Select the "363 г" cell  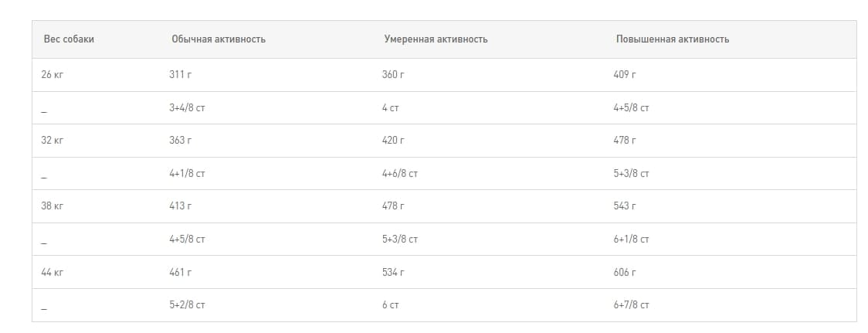[180, 141]
